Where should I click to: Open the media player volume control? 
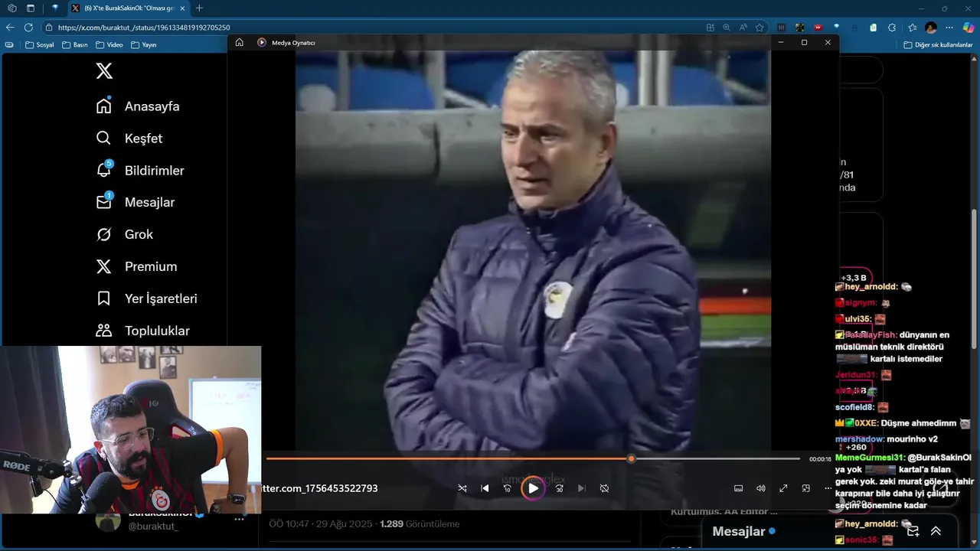tap(761, 488)
